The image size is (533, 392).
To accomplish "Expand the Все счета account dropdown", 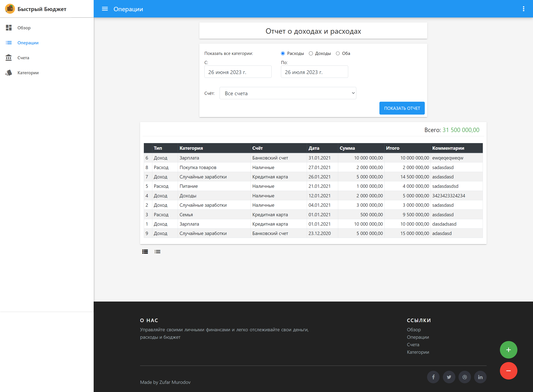I will click(x=288, y=93).
